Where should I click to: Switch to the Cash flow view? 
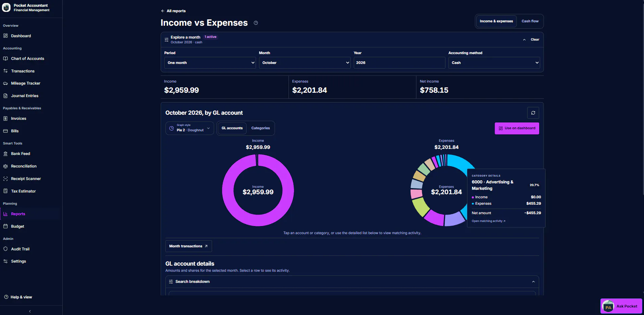coord(530,21)
